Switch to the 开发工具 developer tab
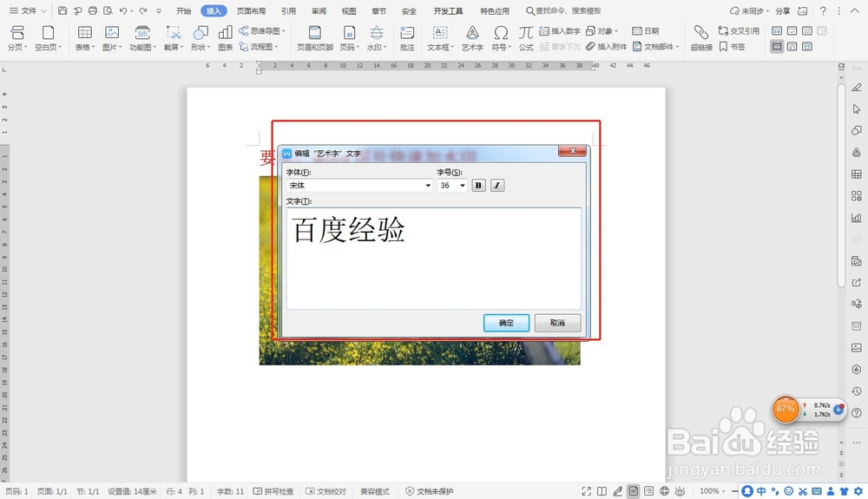The height and width of the screenshot is (499, 868). click(448, 11)
